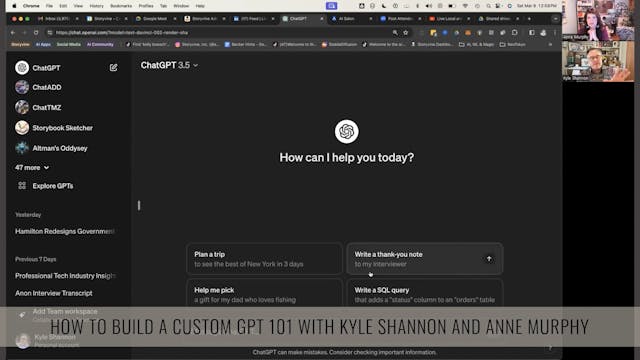The height and width of the screenshot is (360, 640).
Task: Select the Write a SQL query suggestion
Action: [424, 293]
